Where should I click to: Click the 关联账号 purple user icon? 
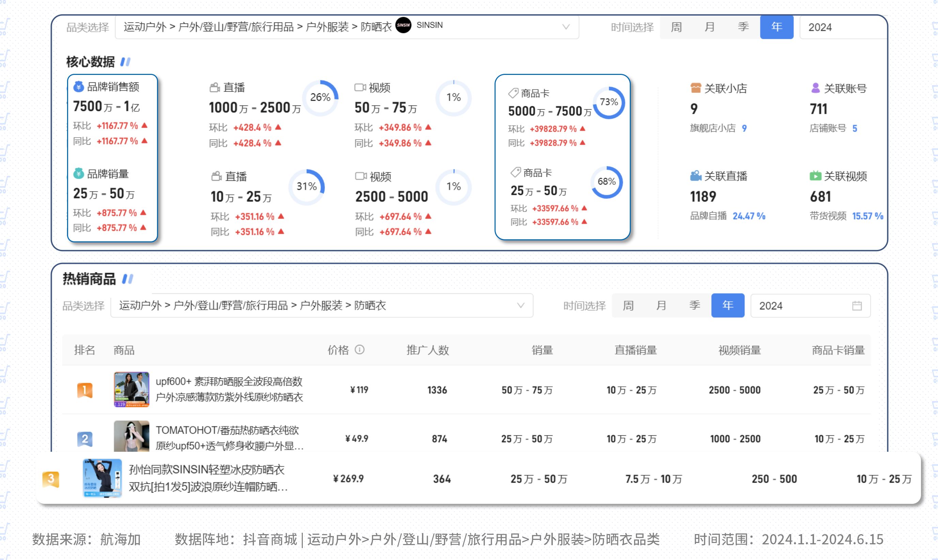(x=815, y=88)
